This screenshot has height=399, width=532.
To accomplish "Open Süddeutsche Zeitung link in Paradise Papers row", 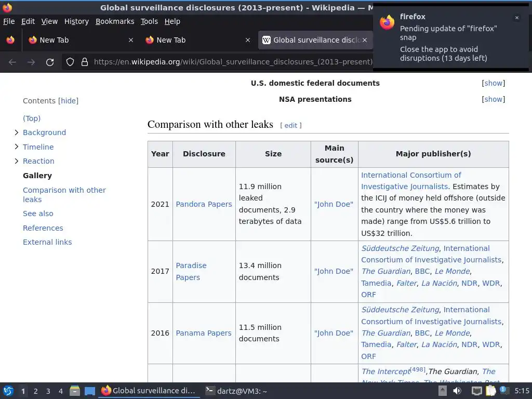I will pos(401,248).
